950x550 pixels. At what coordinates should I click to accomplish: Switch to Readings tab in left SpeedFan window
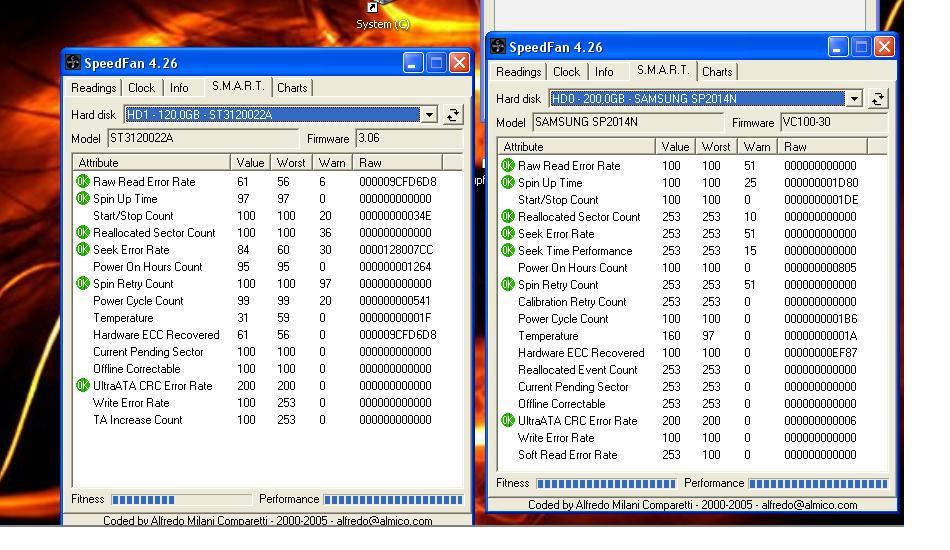pyautogui.click(x=93, y=88)
